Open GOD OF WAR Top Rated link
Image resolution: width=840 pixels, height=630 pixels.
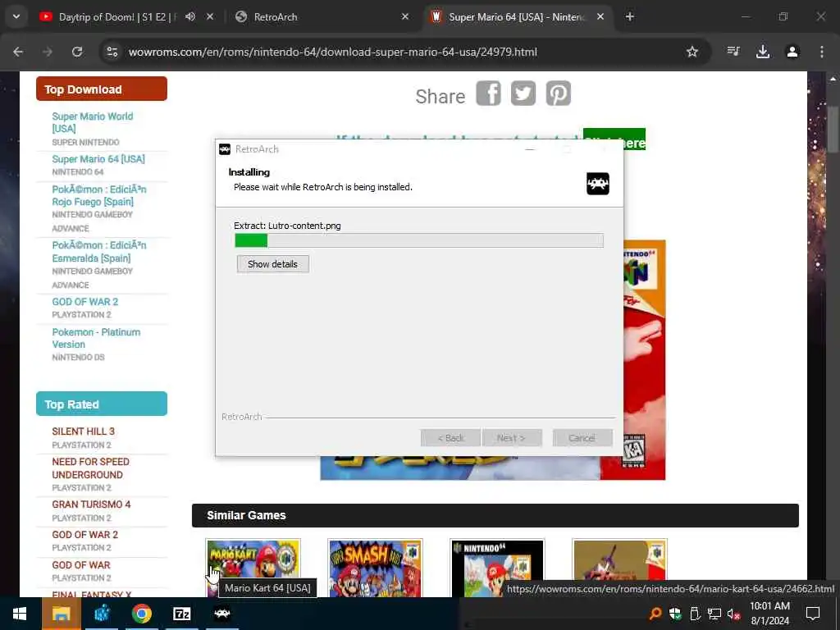coord(81,564)
